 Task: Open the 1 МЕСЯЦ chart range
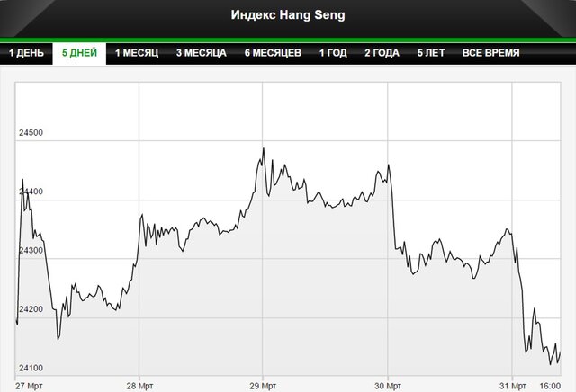click(136, 53)
